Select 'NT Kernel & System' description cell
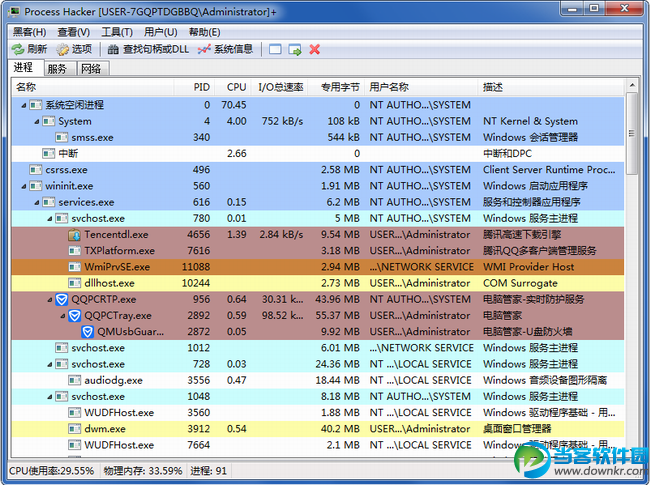Image resolution: width=650 pixels, height=485 pixels. point(530,122)
